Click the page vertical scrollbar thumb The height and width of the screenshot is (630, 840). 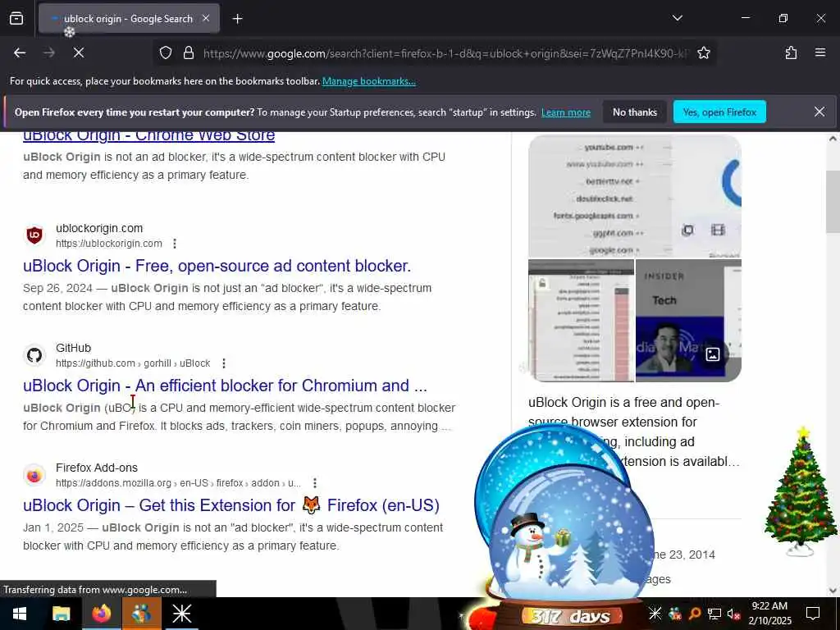[833, 202]
